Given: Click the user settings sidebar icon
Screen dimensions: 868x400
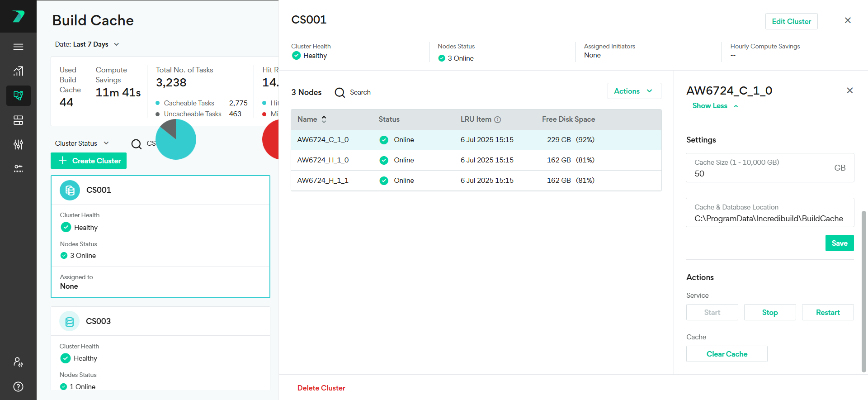Looking at the screenshot, I should 18,362.
